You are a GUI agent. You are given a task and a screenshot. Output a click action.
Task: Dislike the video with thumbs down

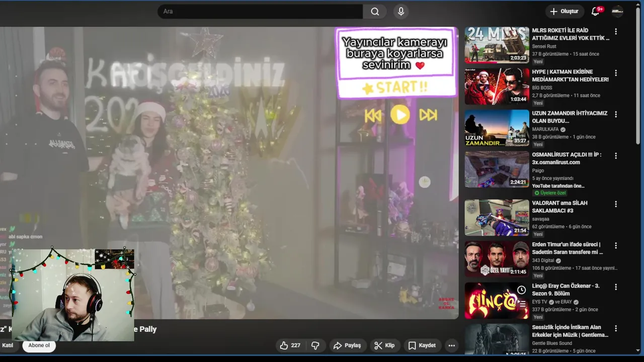coord(315,345)
